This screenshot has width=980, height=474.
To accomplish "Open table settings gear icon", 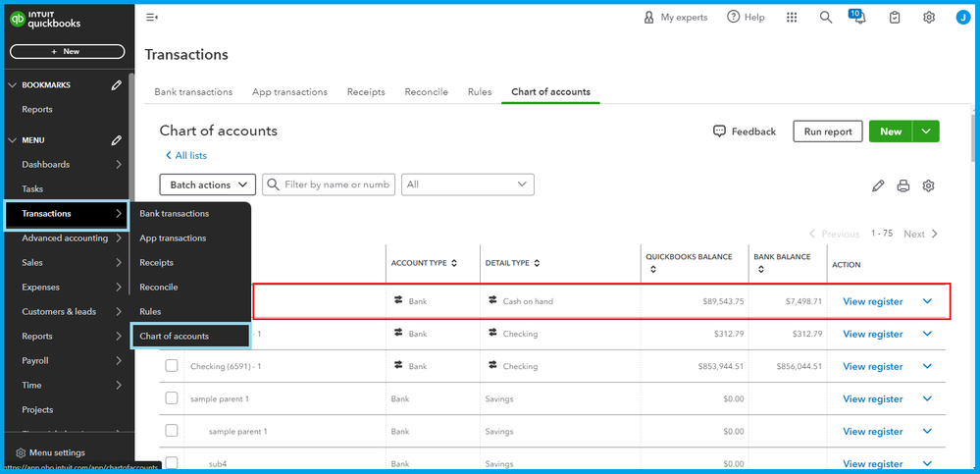I will tap(928, 185).
